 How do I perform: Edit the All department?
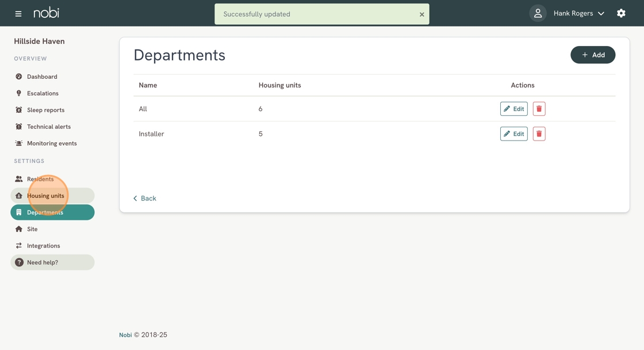pos(513,109)
